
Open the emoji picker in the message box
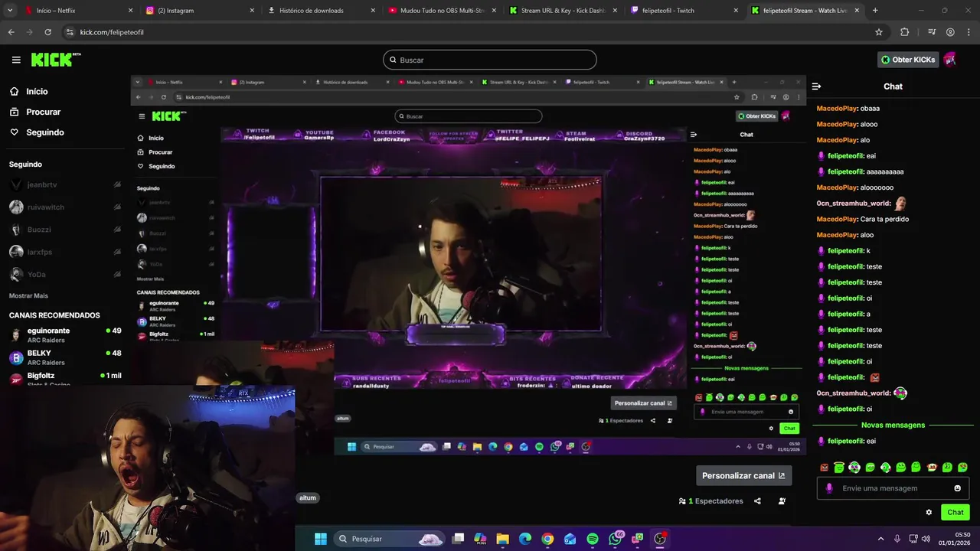click(957, 488)
